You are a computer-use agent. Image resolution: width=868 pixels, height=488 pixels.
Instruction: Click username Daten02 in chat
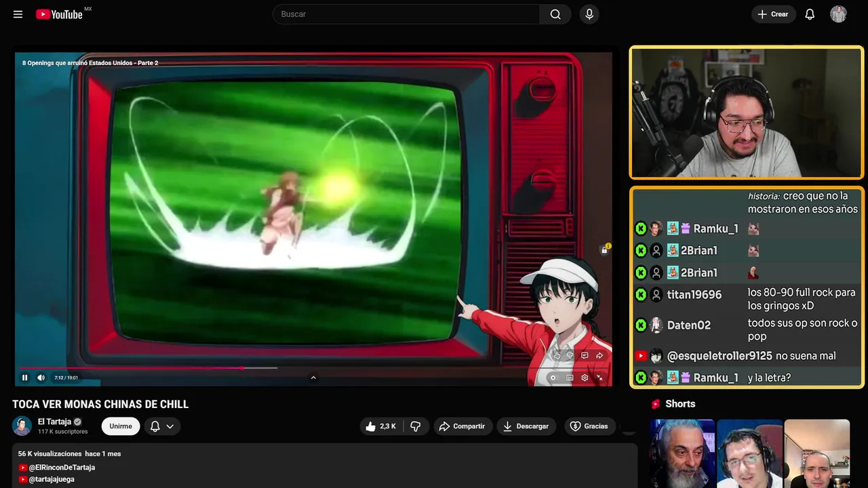689,325
